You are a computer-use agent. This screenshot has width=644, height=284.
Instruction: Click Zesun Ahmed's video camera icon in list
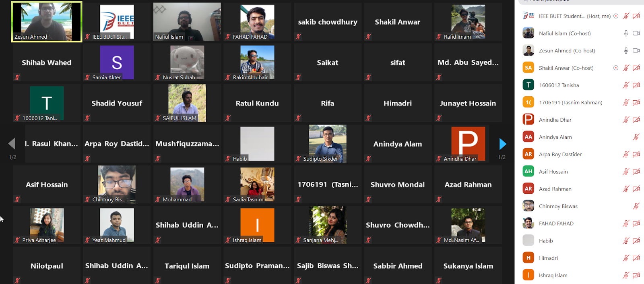[x=636, y=51]
